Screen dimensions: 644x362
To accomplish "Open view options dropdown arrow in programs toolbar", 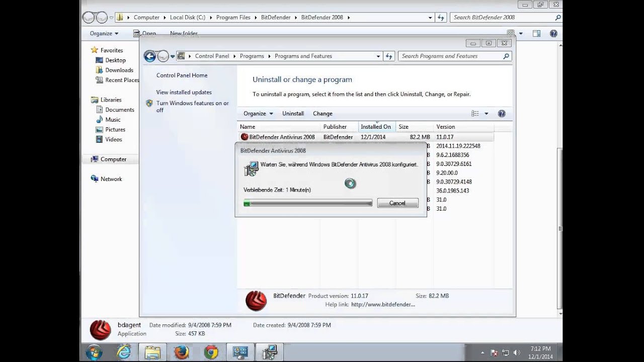I will (x=486, y=114).
